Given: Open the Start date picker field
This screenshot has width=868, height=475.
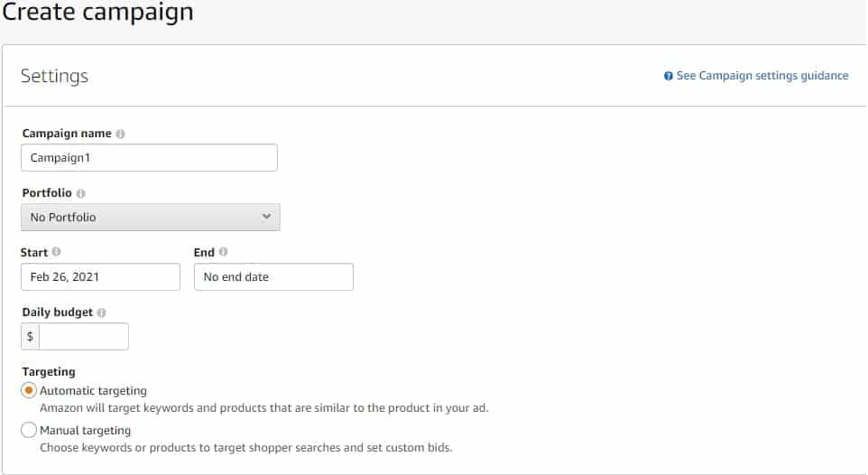Looking at the screenshot, I should coord(101,276).
